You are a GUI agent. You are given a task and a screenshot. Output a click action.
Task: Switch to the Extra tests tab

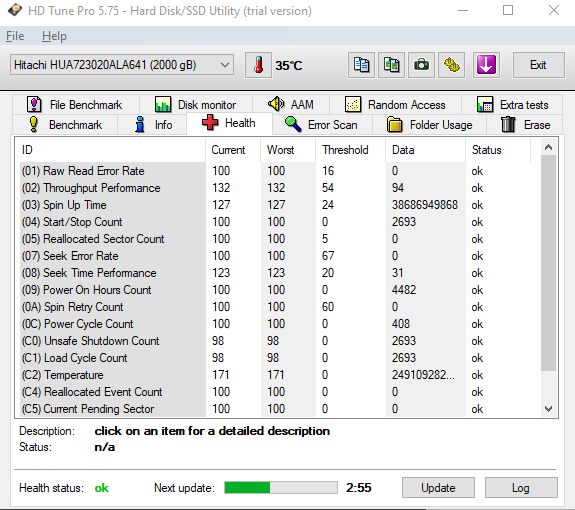tap(512, 104)
